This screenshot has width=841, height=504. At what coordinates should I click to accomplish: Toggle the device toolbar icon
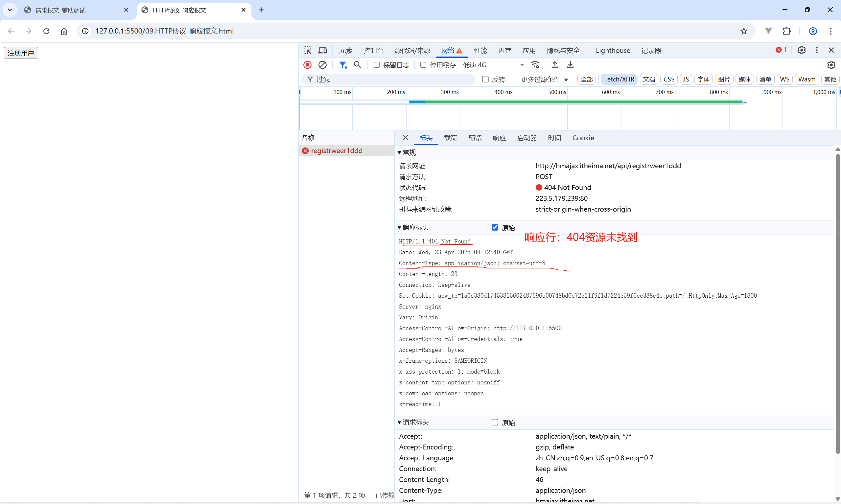click(x=322, y=50)
